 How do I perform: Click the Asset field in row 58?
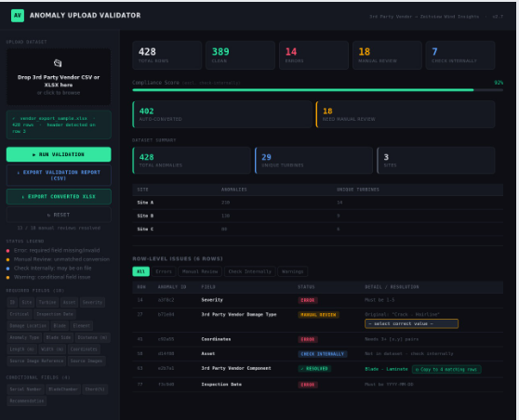click(x=208, y=353)
